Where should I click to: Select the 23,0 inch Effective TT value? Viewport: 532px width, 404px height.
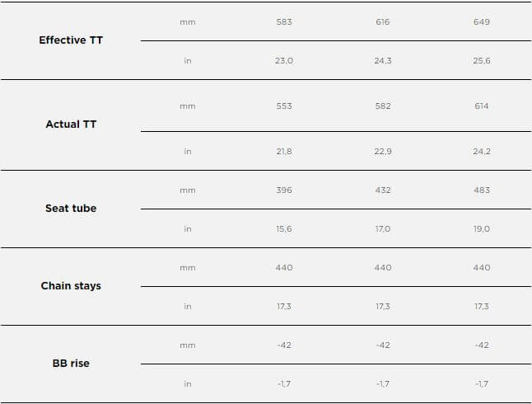pos(284,61)
